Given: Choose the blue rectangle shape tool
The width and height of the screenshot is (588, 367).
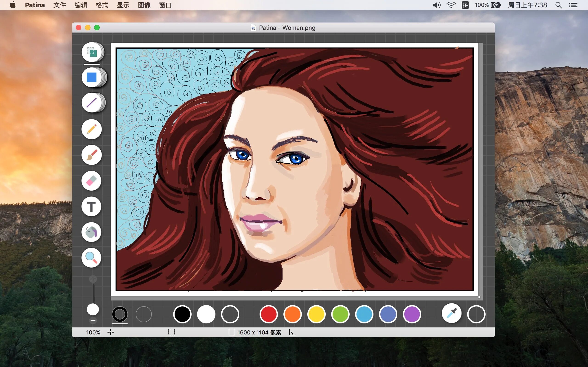Looking at the screenshot, I should 92,78.
